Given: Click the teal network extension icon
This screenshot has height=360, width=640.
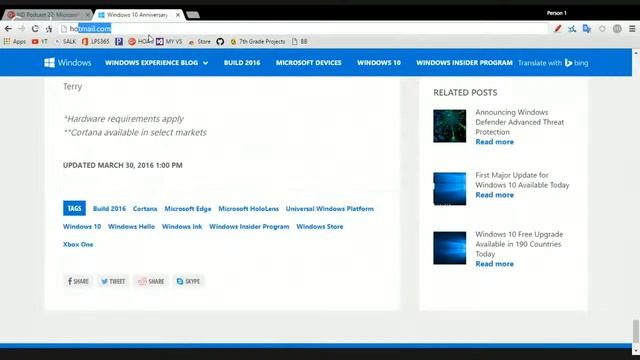Looking at the screenshot, I should coord(572,29).
